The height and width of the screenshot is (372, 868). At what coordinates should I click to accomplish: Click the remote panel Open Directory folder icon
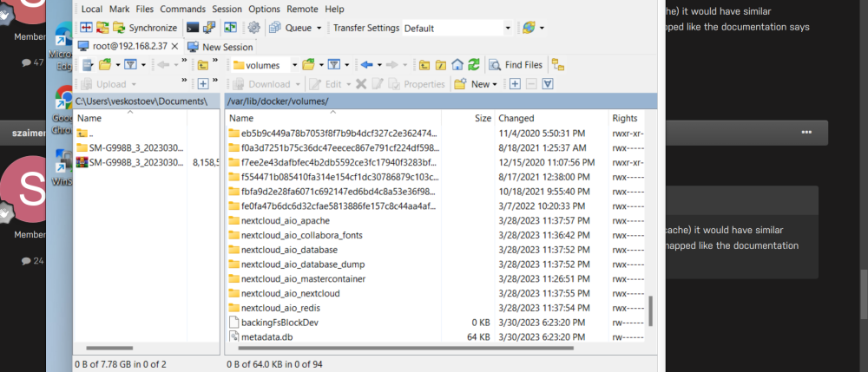point(308,65)
